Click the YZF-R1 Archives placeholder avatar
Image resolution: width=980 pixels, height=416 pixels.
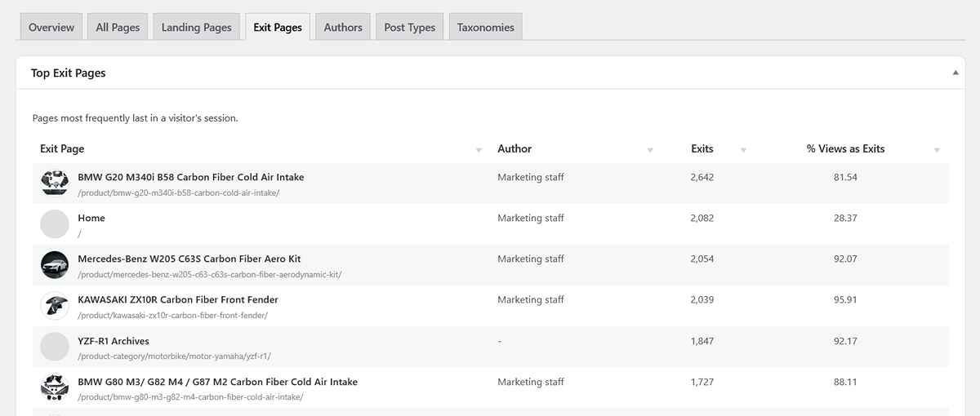(54, 347)
